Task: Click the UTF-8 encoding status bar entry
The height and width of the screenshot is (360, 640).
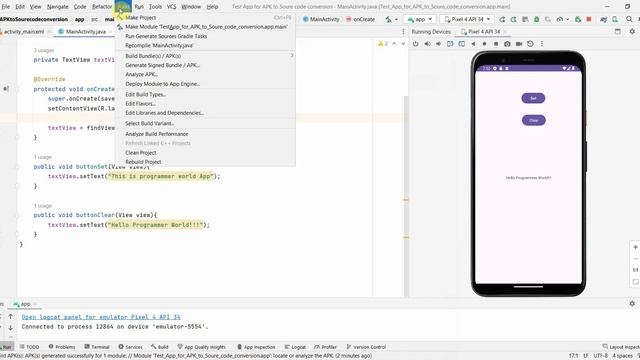Action: [x=600, y=356]
